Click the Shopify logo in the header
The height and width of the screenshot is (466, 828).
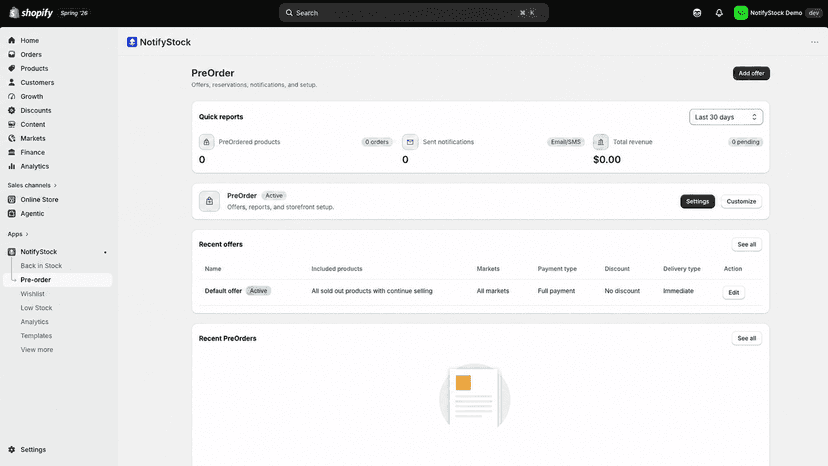click(x=31, y=13)
